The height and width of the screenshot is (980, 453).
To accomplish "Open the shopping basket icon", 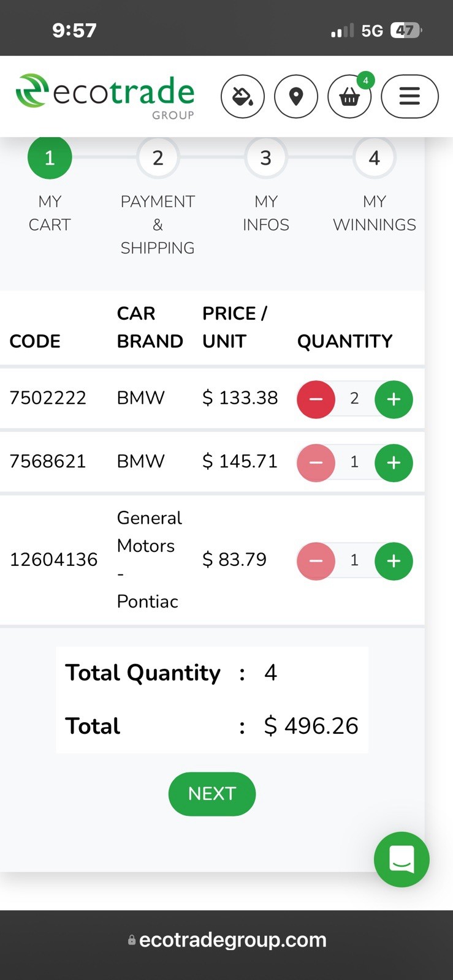I will pyautogui.click(x=349, y=97).
